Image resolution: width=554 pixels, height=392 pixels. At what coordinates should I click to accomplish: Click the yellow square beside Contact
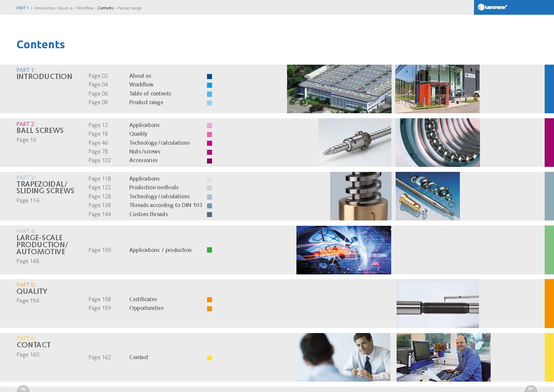coord(209,358)
